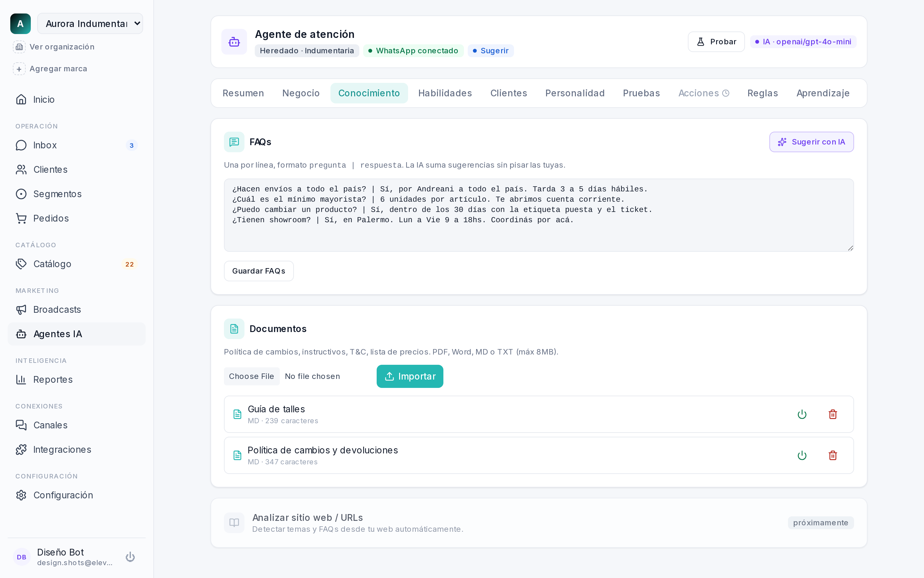Click the logout power icon near Diseño Bot
Image resolution: width=924 pixels, height=578 pixels.
130,557
